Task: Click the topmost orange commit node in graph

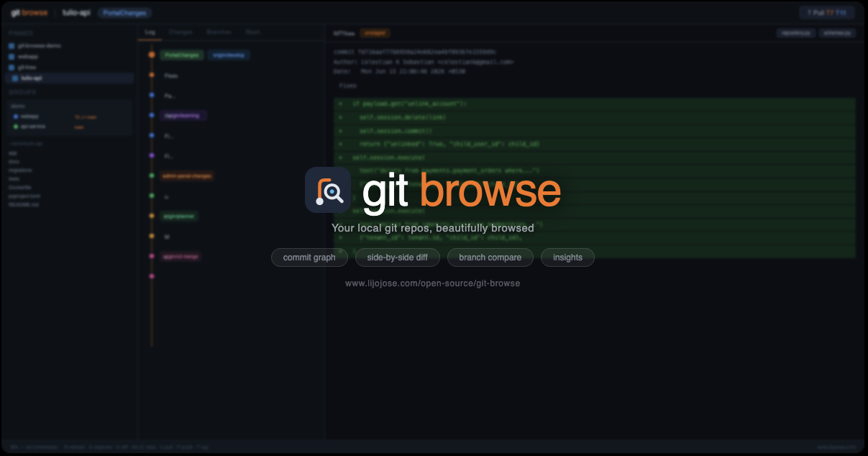Action: (152, 55)
